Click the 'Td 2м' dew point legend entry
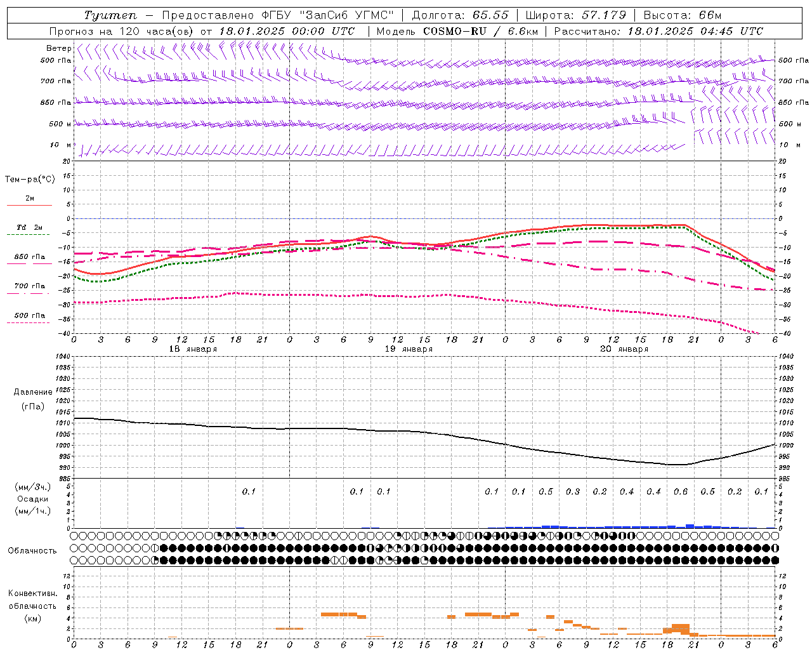 tap(29, 228)
